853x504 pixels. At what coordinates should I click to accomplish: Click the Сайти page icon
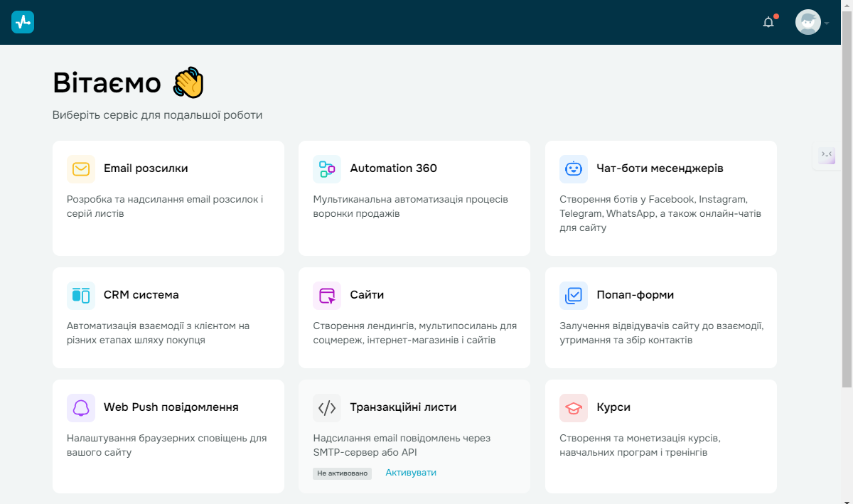click(327, 295)
